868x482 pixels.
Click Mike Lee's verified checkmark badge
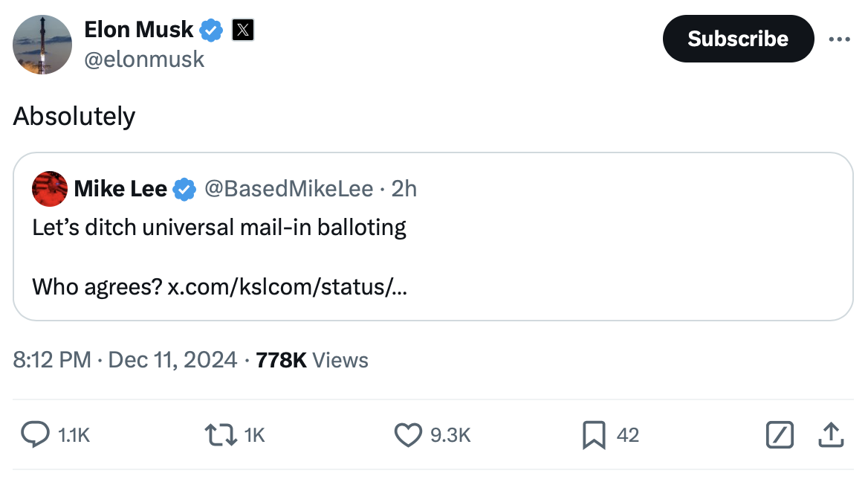click(184, 190)
